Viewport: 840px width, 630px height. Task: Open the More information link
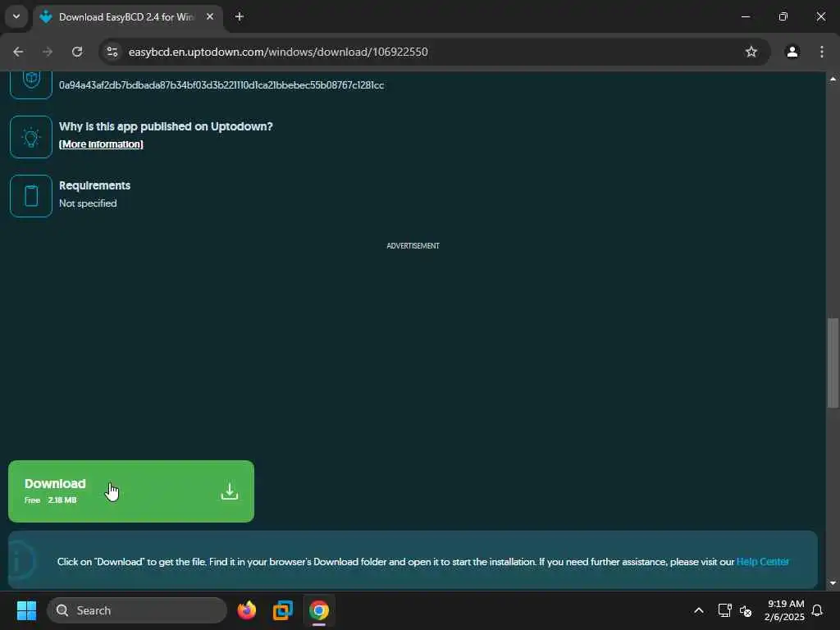(101, 144)
